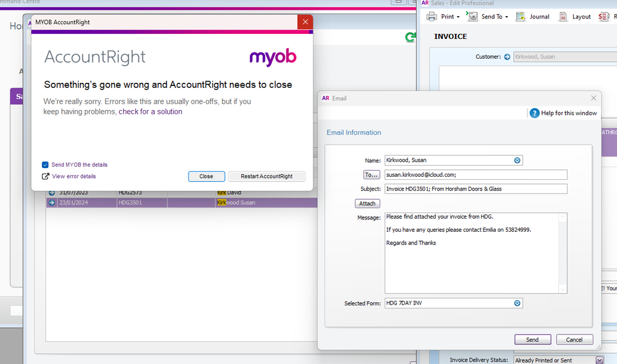Click arrow icon for HDG2573 row
617x364 pixels.
(x=52, y=193)
